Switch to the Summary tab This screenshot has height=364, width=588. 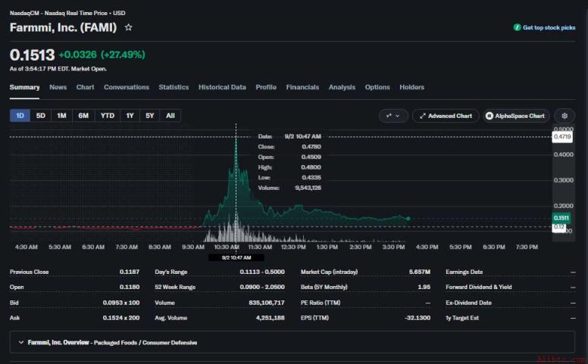pyautogui.click(x=24, y=87)
